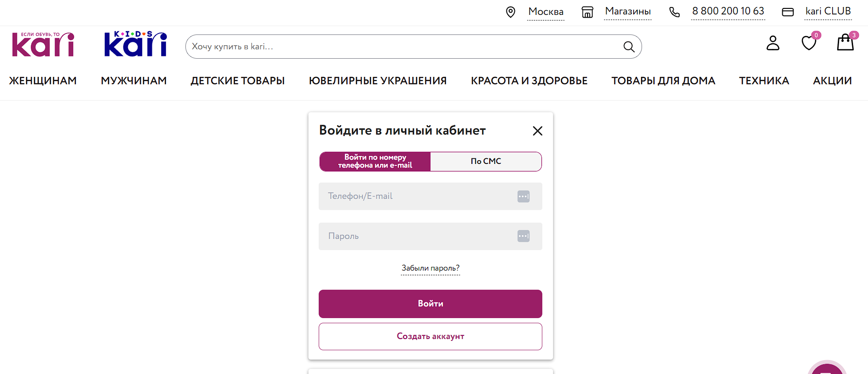The width and height of the screenshot is (868, 374).
Task: Click the password manager icon in Телефон/E-mail field
Action: 523,197
